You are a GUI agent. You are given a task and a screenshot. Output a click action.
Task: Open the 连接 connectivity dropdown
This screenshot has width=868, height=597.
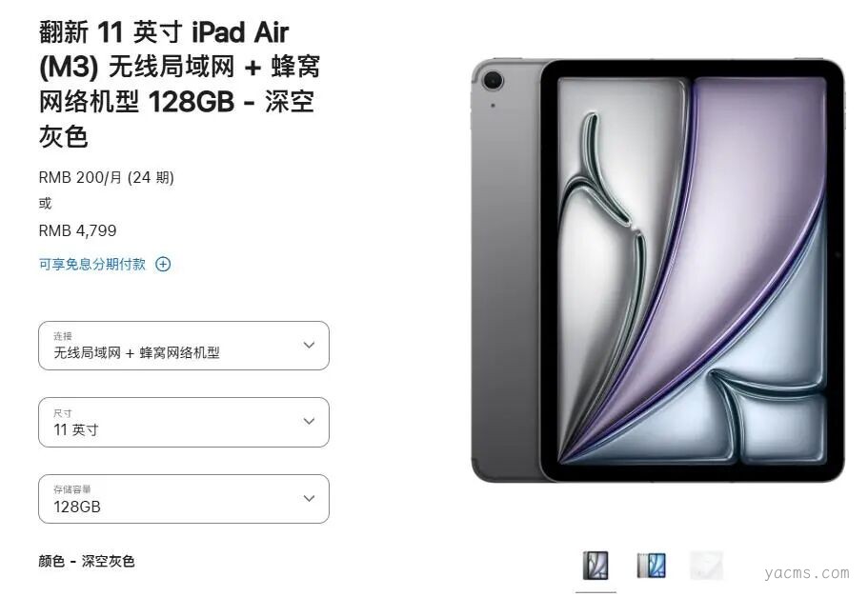coord(184,346)
